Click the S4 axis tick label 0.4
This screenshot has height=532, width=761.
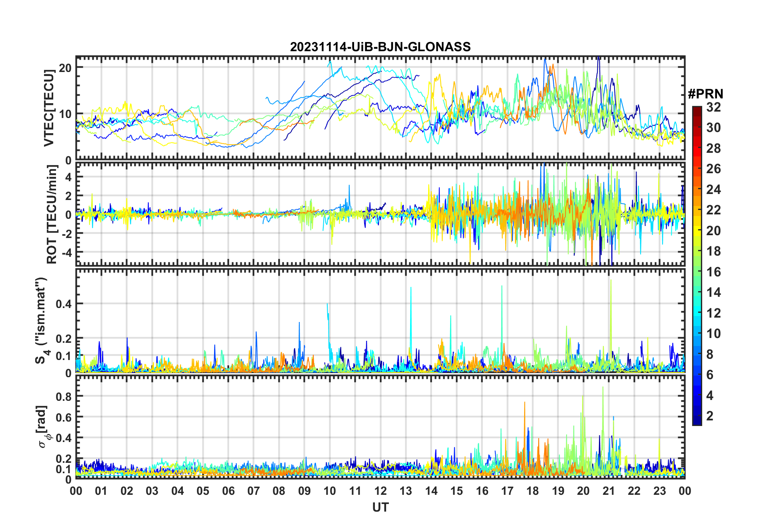click(x=64, y=304)
